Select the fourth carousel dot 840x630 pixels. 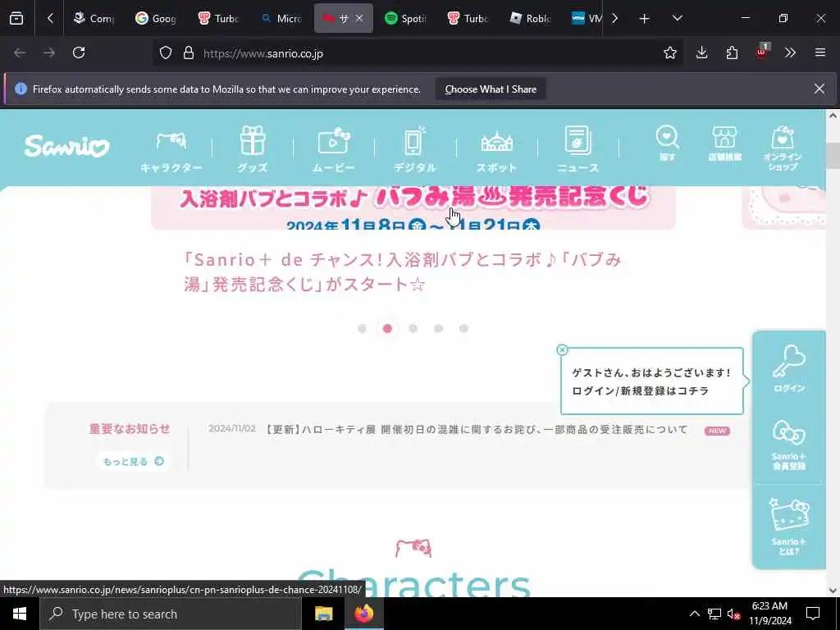(x=438, y=328)
